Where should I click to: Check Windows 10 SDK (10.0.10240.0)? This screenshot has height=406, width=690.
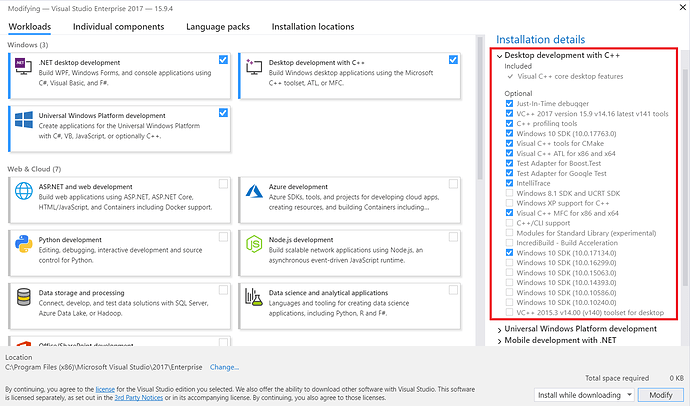[x=509, y=303]
